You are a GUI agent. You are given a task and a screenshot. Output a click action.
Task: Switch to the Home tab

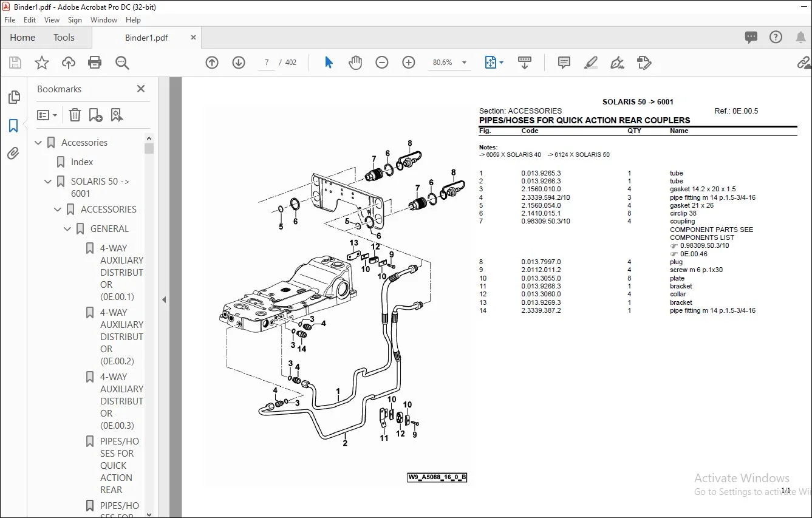(22, 38)
